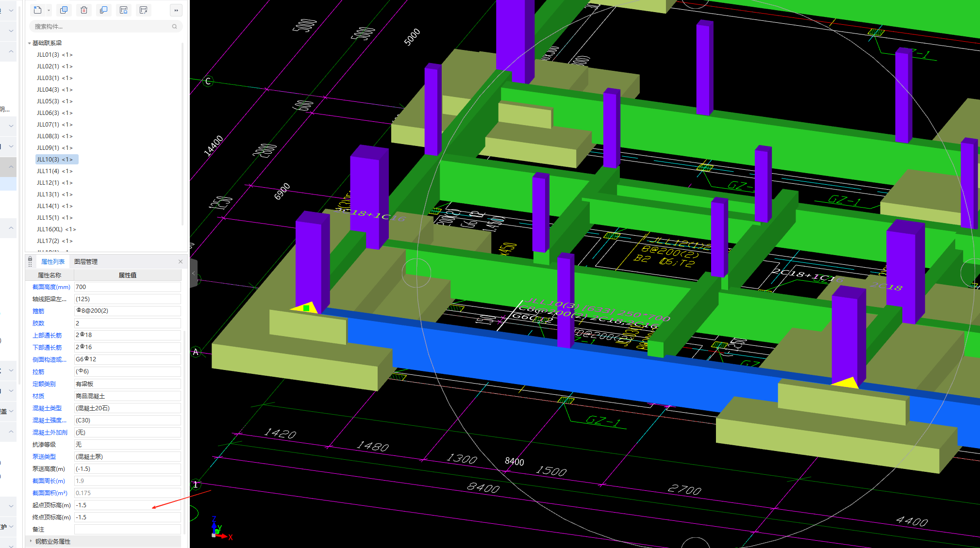
Task: Edit the 截面高度 value 700
Action: pos(128,287)
